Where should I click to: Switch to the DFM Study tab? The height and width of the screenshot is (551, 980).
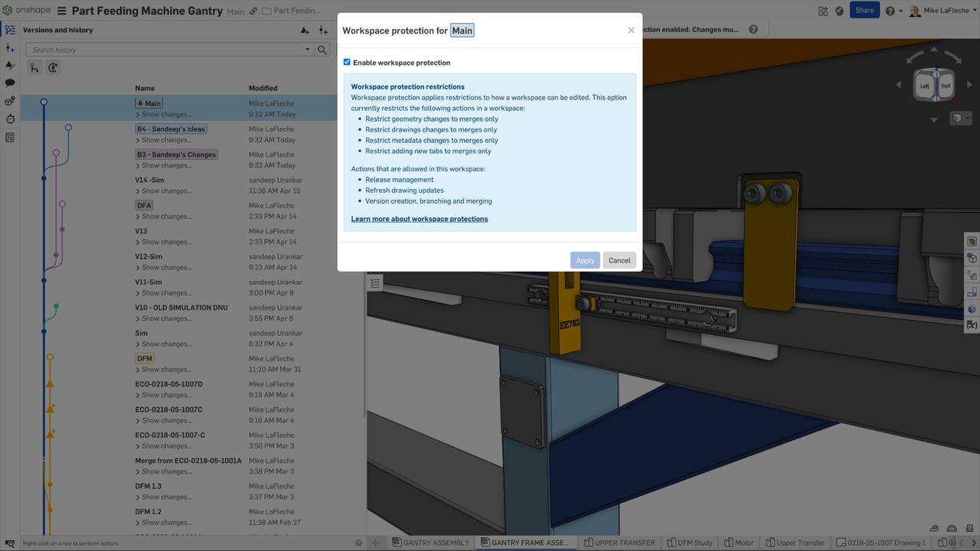pos(689,543)
